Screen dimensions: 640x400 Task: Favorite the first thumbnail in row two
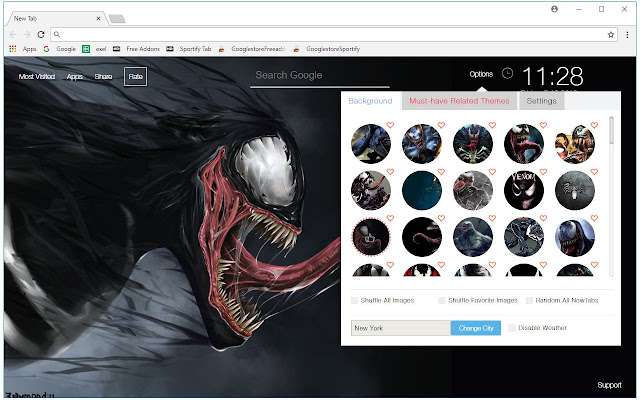390,172
